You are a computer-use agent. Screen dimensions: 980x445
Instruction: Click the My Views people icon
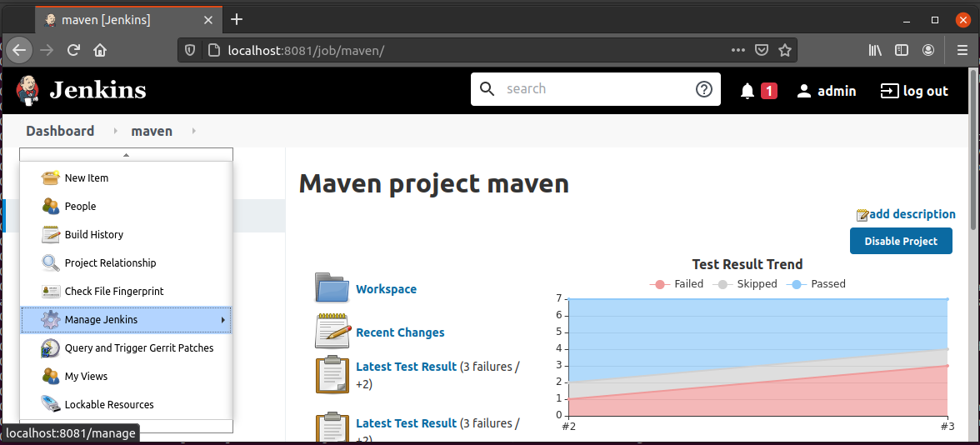(51, 377)
